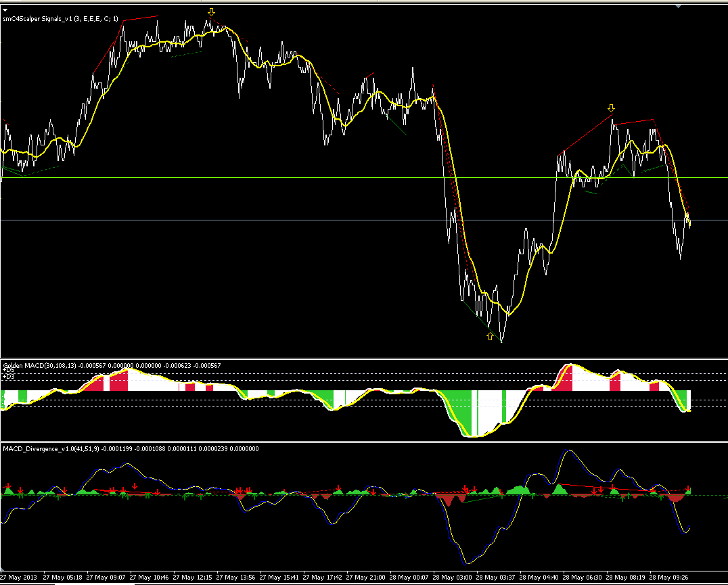Select the grey horizontal price line

364,220
